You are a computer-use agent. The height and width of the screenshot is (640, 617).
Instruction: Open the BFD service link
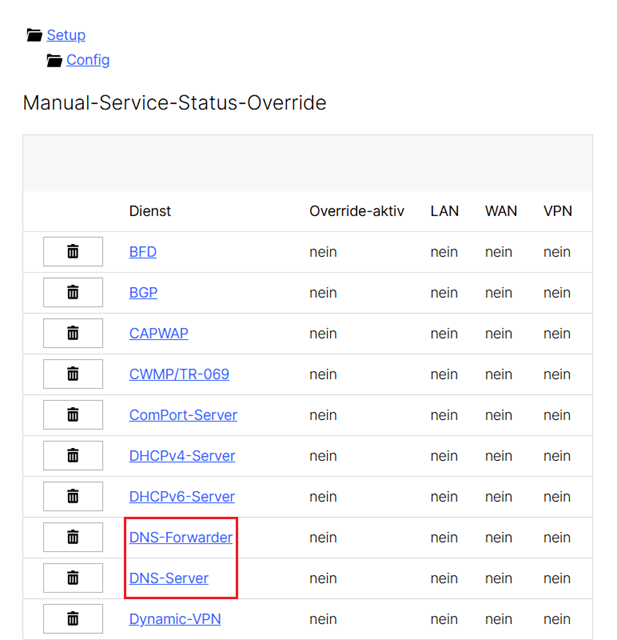pos(143,252)
